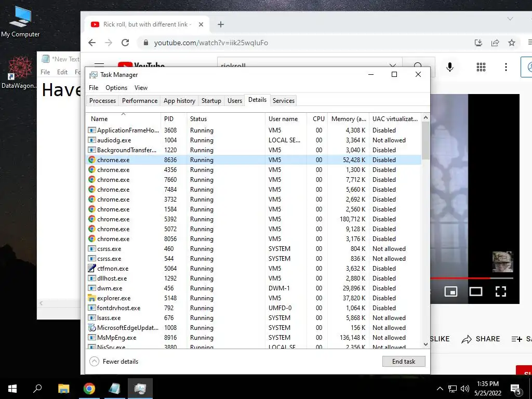
Task: Select fontdrvhost.exe process row
Action: [x=254, y=308]
